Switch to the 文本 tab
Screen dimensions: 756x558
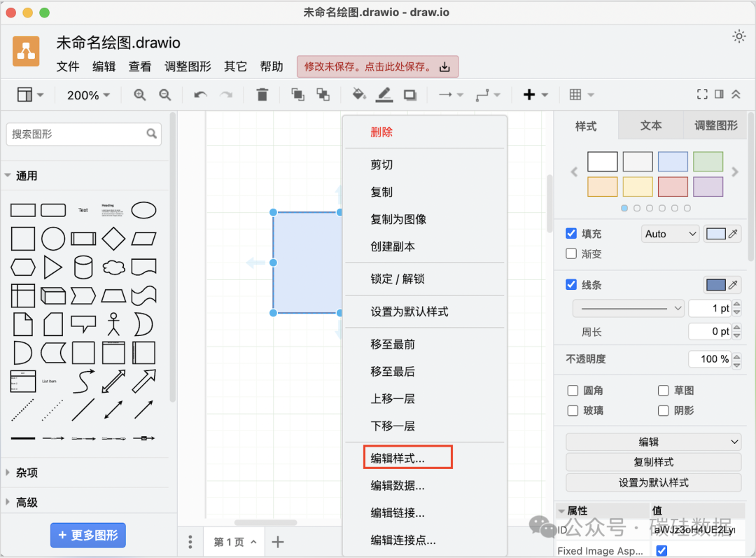click(650, 126)
